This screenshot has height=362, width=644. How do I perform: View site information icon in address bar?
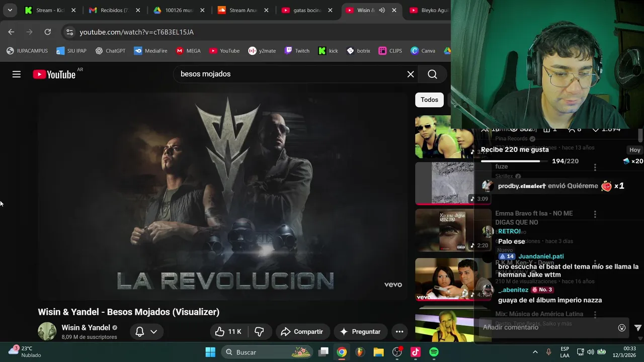coord(69,32)
